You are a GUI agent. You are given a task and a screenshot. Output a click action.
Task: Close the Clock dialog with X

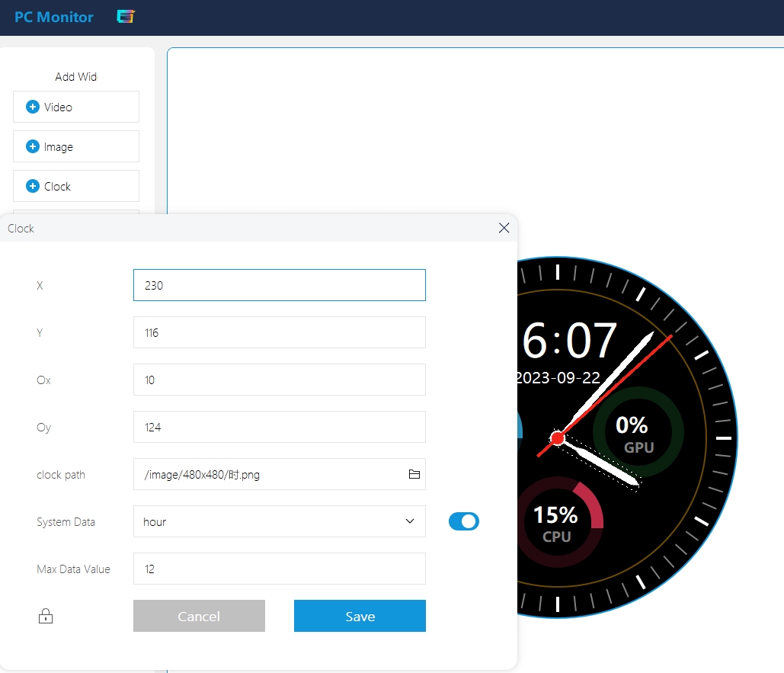tap(504, 228)
